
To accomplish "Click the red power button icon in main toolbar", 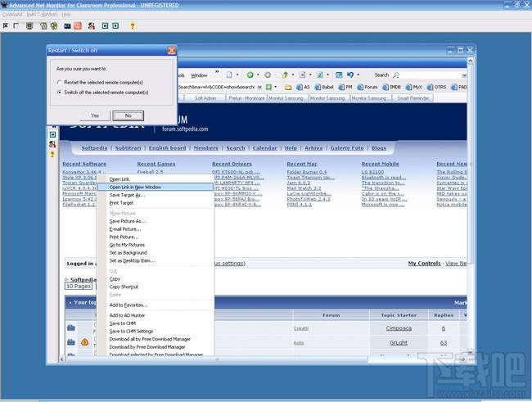I will point(78,26).
